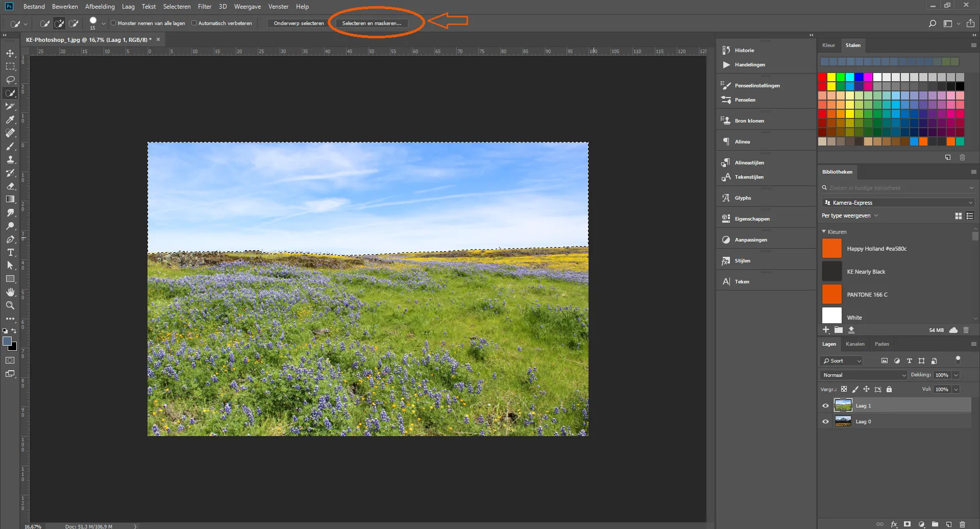The height and width of the screenshot is (529, 980).
Task: Open the Normaal blend mode dropdown
Action: tap(864, 375)
